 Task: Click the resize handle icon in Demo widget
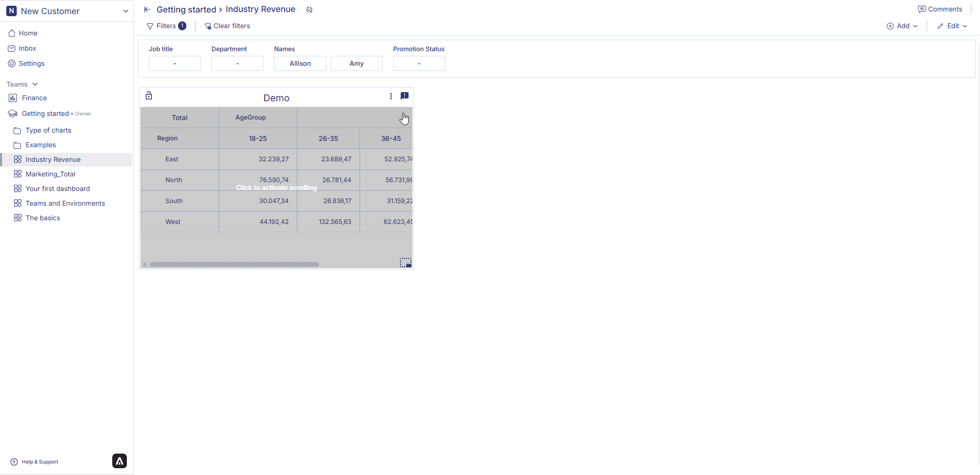pos(405,263)
